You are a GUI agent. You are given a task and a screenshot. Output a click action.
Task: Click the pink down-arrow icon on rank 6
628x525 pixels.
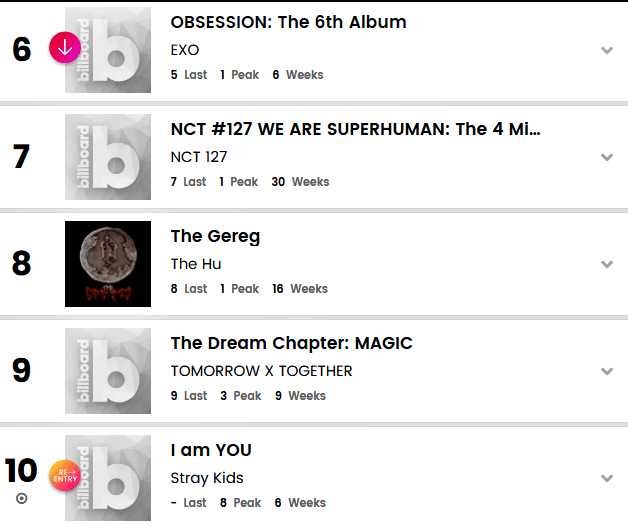(66, 47)
